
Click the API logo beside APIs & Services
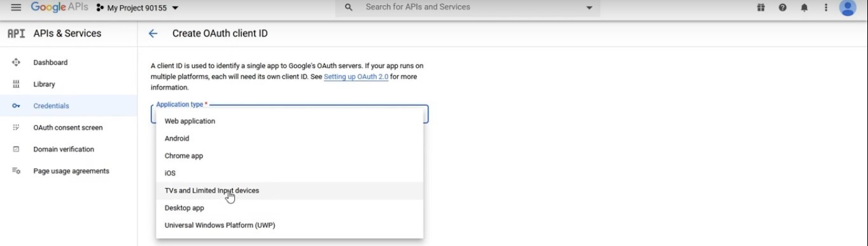click(16, 33)
